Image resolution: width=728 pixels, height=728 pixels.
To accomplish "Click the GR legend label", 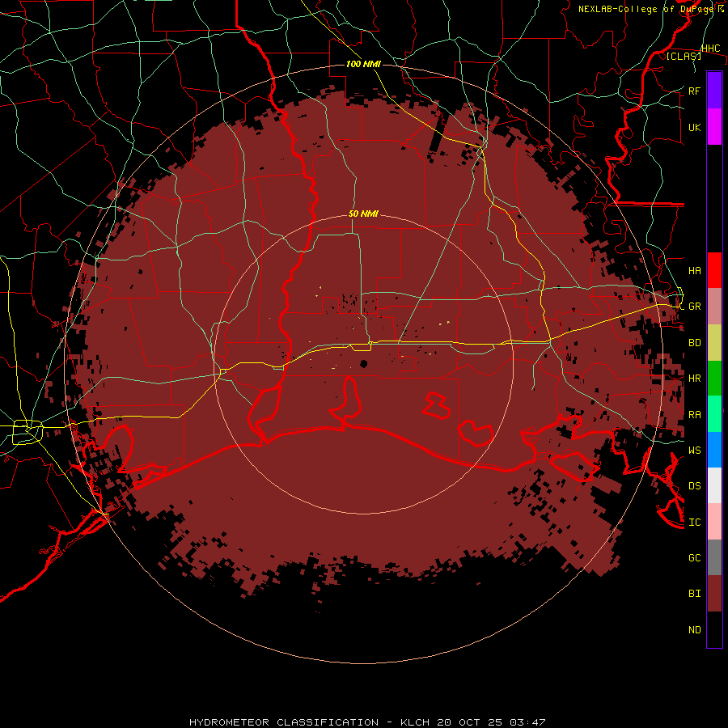I will [695, 307].
